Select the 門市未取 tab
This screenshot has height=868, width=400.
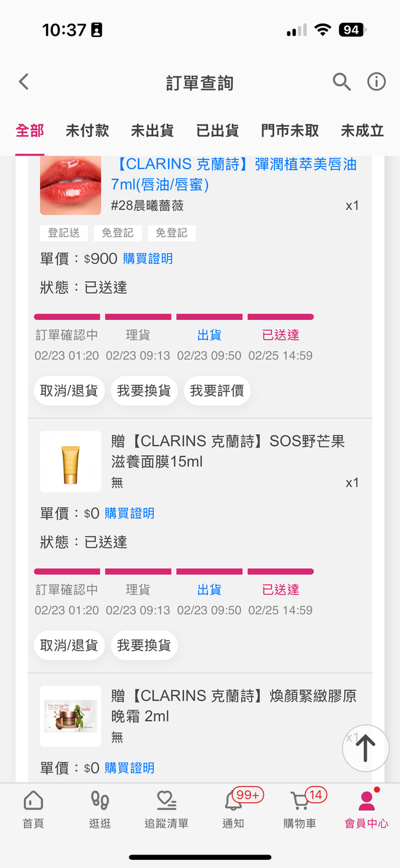[x=290, y=131]
